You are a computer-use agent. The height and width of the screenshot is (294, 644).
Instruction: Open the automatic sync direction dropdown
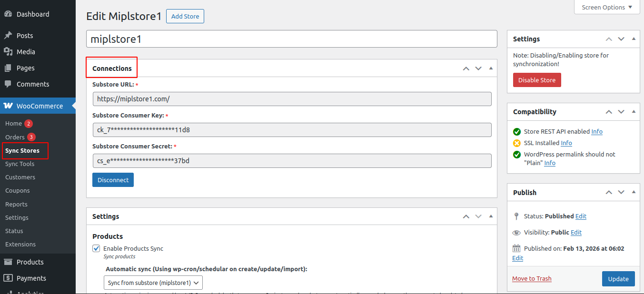pyautogui.click(x=153, y=283)
